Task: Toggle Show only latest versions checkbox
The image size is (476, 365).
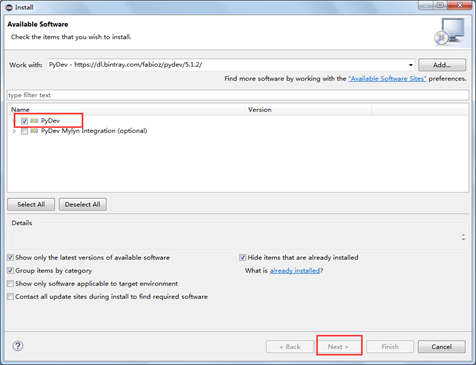Action: [10, 257]
